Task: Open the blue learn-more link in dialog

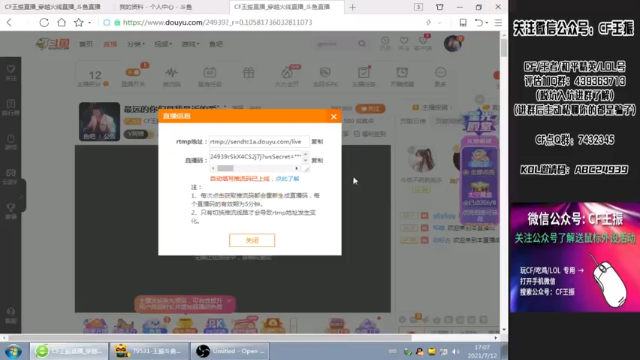Action: click(x=287, y=179)
